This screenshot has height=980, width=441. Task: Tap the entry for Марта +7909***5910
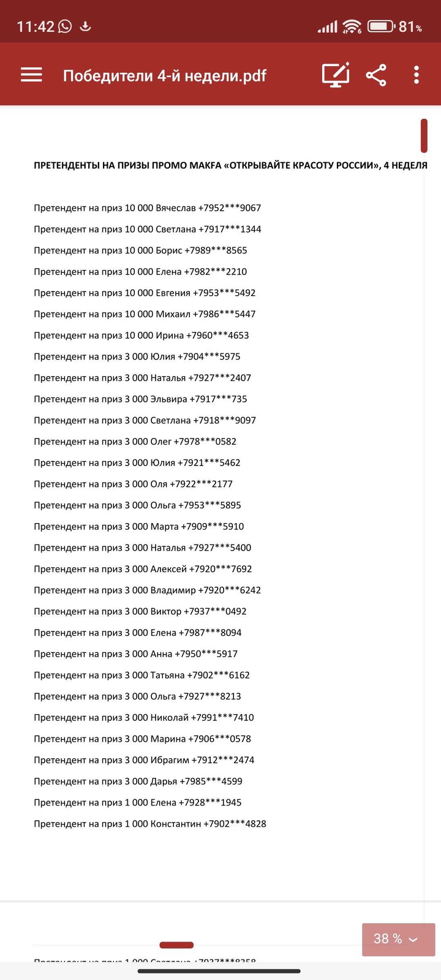139,526
